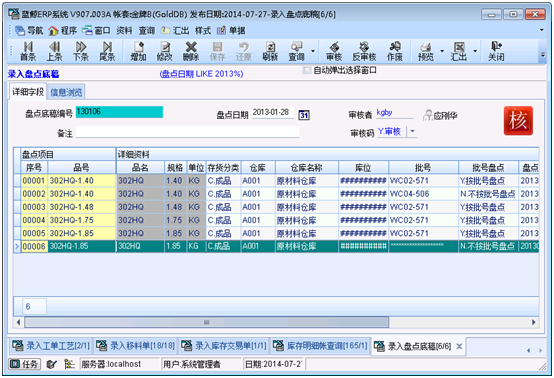Switch to 库存明细帐查询[165/1] window tab
This screenshot has height=378, width=554.
(x=320, y=345)
